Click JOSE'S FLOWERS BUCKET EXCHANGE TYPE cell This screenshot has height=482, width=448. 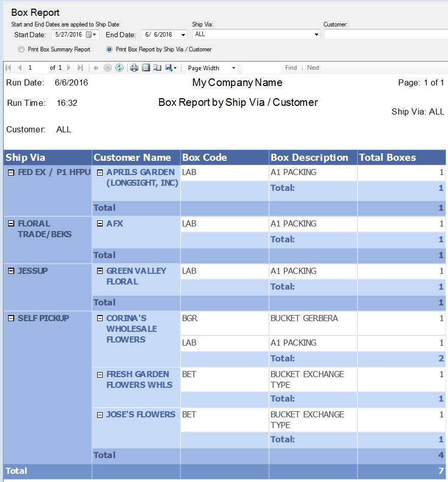coord(313,420)
